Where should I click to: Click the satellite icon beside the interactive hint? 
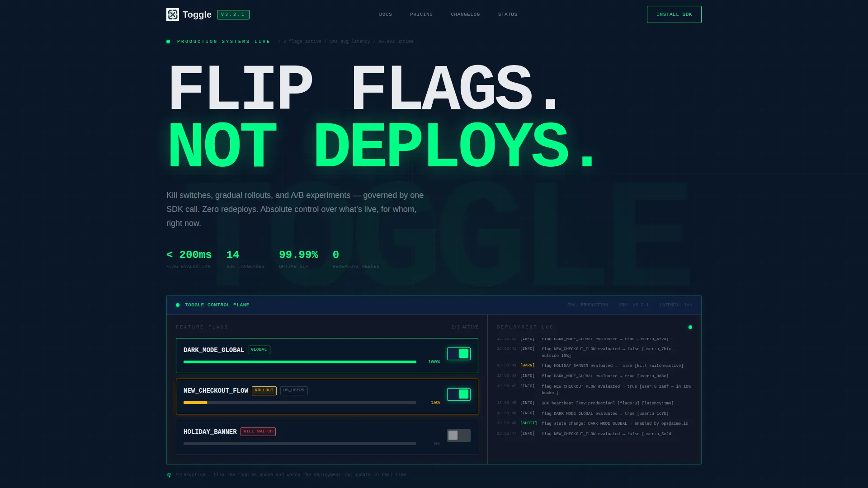pyautogui.click(x=169, y=475)
